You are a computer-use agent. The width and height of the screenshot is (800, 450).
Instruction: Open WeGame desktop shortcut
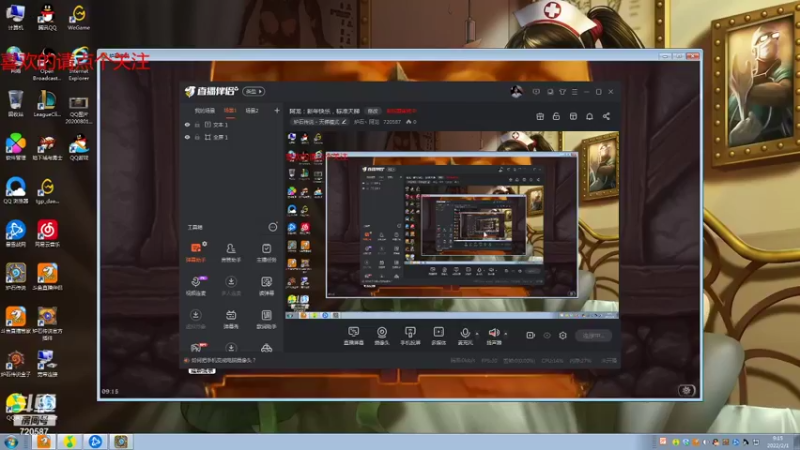[79, 17]
